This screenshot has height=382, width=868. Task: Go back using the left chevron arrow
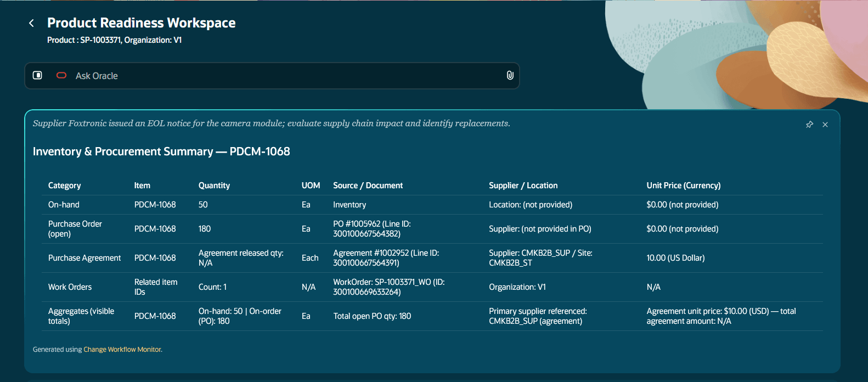[31, 23]
